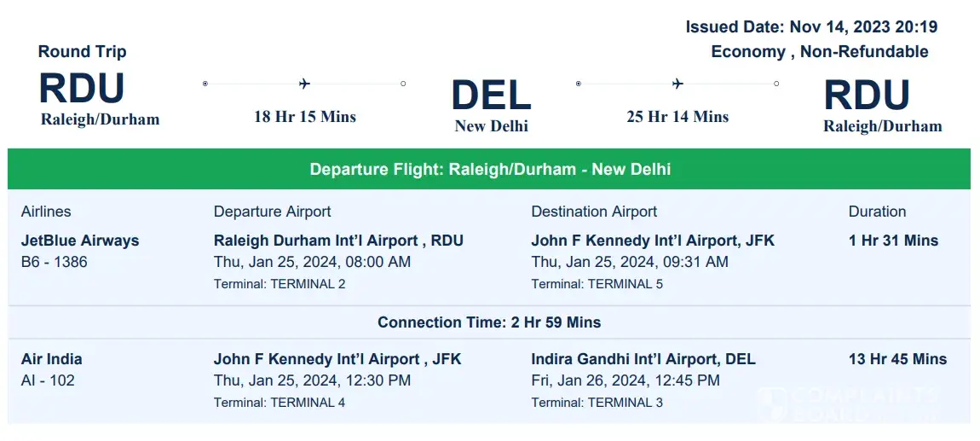This screenshot has height=441, width=980.
Task: Click the route dot beside the first RDU code
Action: (x=205, y=84)
